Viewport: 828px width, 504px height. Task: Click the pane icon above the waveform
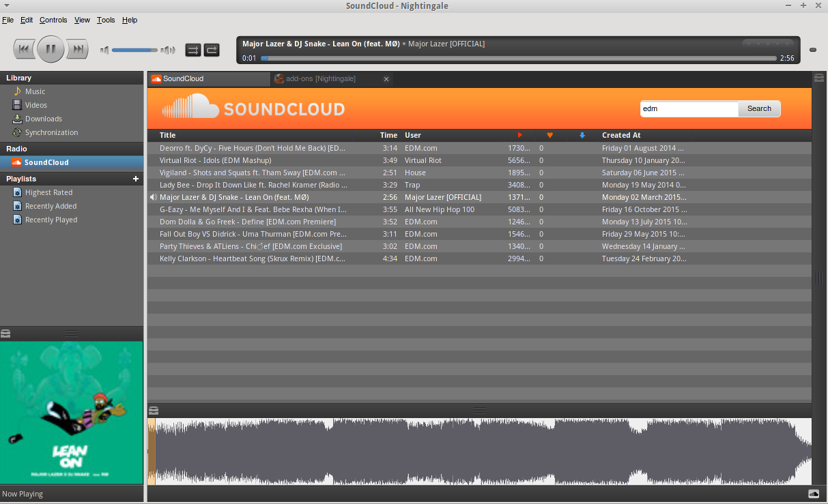click(x=154, y=411)
